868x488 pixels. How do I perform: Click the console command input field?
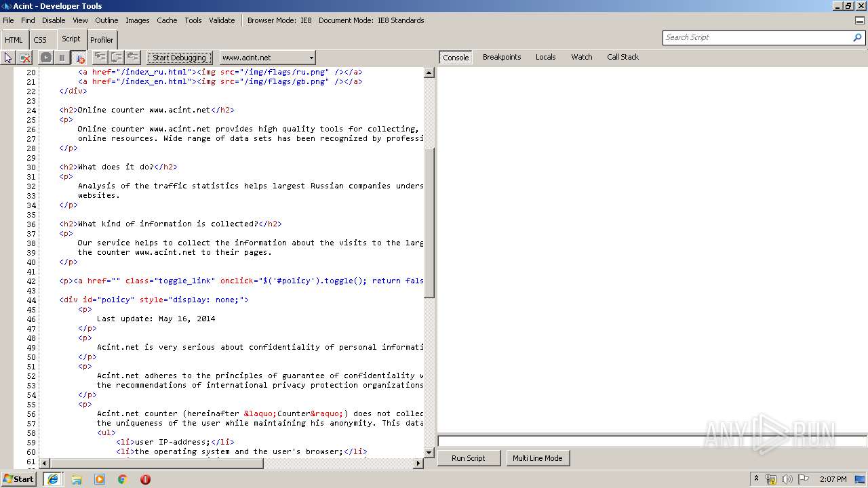(x=652, y=441)
